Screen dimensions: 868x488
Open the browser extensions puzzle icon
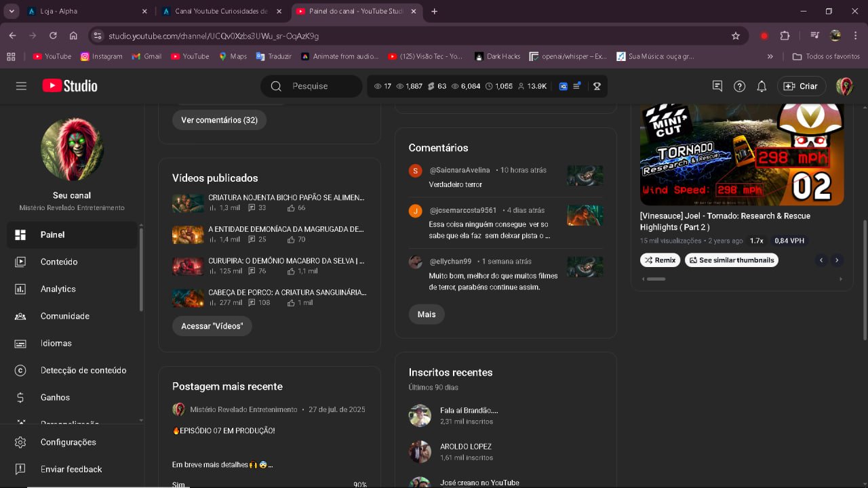(x=785, y=36)
